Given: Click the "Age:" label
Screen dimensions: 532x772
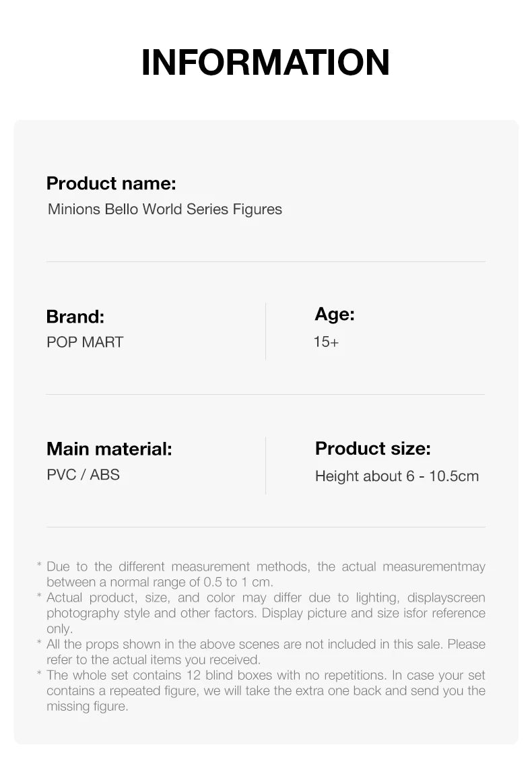Looking at the screenshot, I should pyautogui.click(x=335, y=314).
